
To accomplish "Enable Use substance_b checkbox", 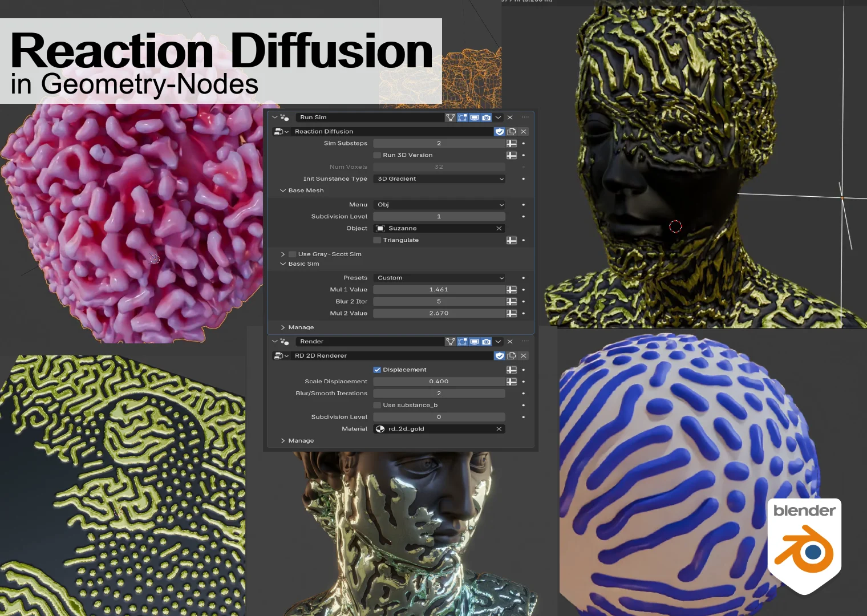I will pos(377,406).
